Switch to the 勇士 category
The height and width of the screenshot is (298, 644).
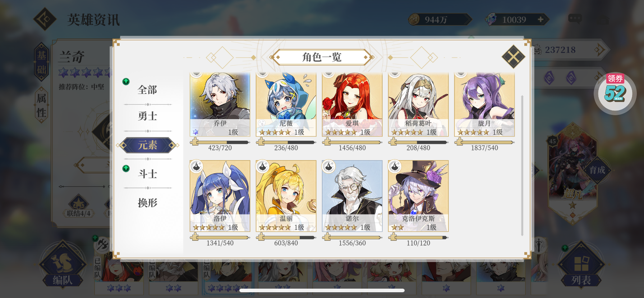pyautogui.click(x=147, y=116)
